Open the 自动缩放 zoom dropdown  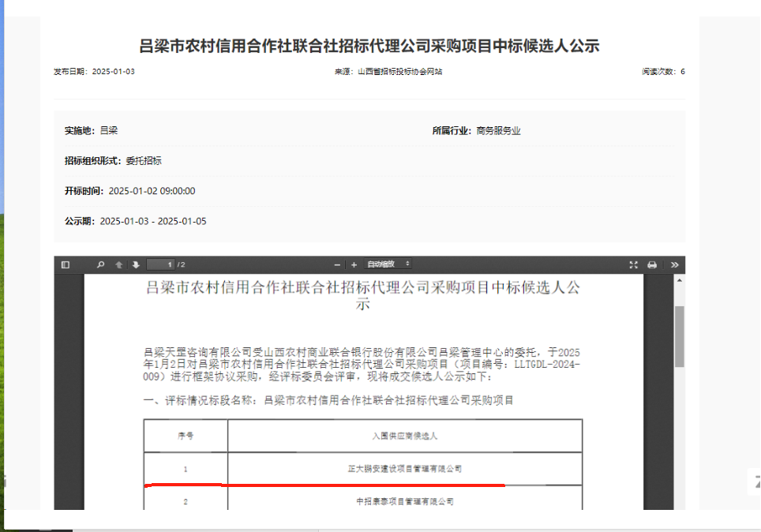(388, 264)
